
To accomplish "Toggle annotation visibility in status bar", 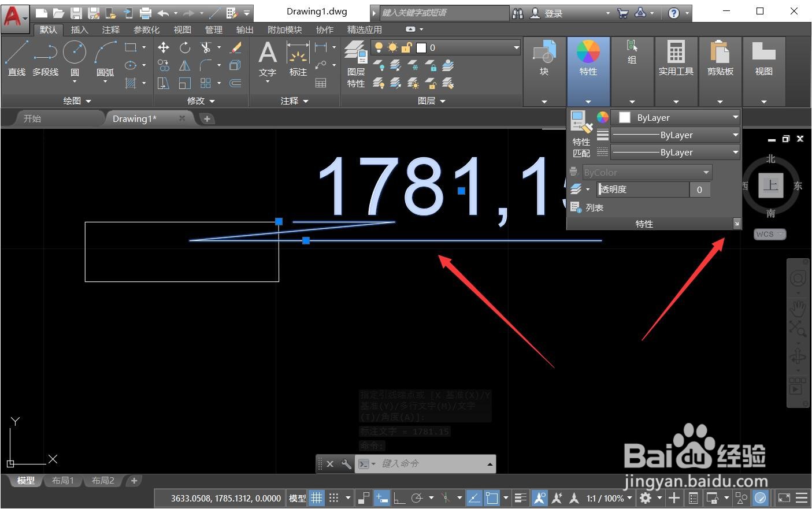I will click(x=540, y=497).
